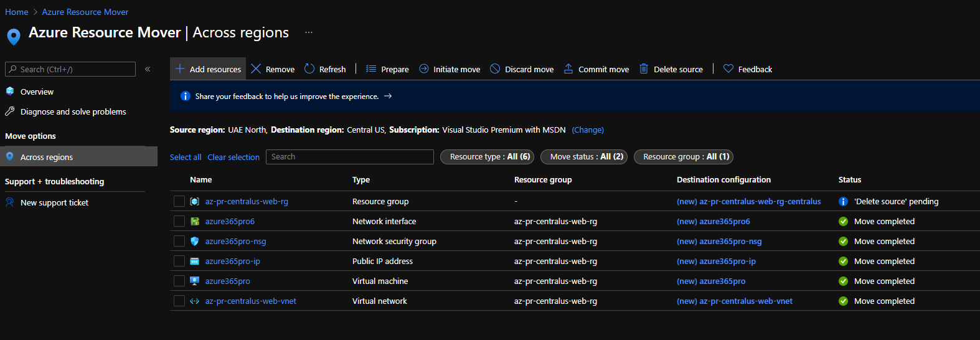Tick checkbox for az-pr-centralus-web-vnet row
The height and width of the screenshot is (340, 980).
click(x=179, y=301)
